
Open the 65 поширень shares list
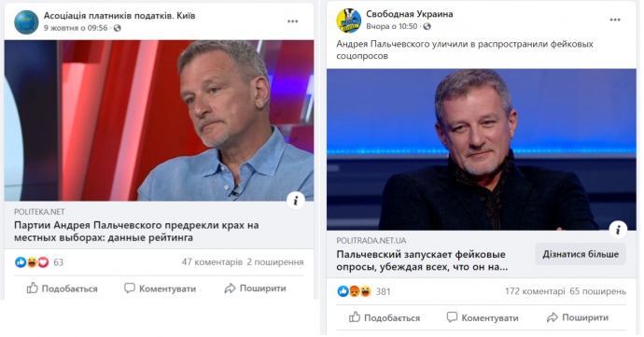pos(597,291)
